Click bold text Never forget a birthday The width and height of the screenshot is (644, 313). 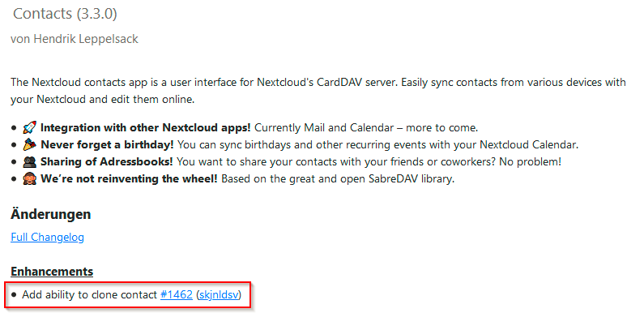[x=107, y=145]
